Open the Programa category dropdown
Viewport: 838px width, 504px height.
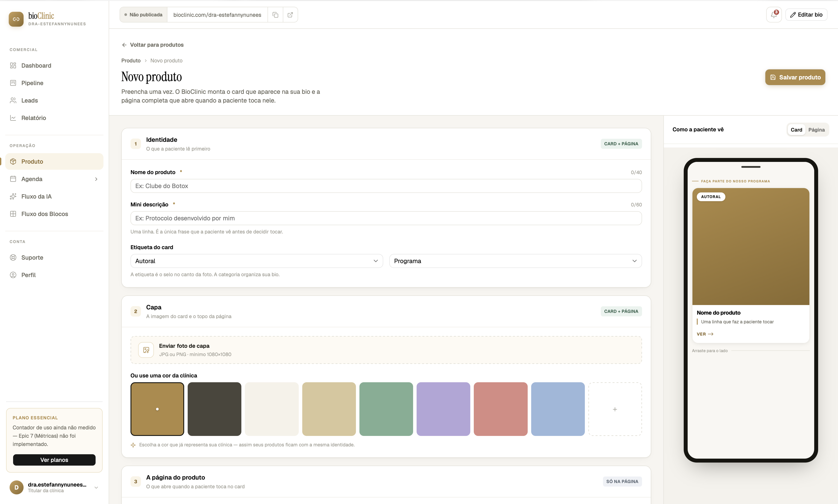(x=515, y=261)
